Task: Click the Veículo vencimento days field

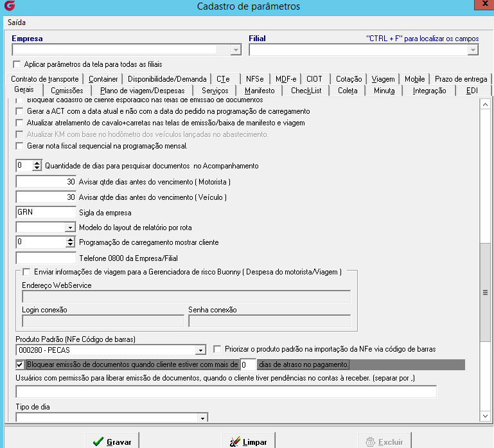Action: [46, 197]
